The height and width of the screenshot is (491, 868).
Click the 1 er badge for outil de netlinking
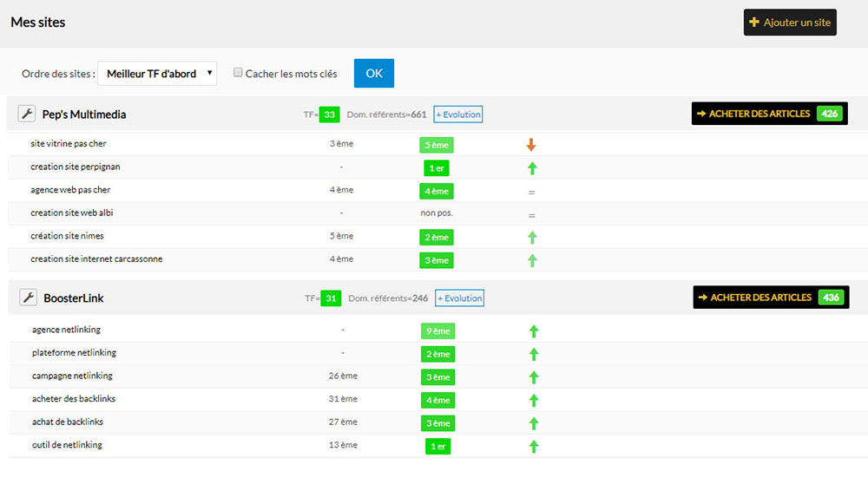click(437, 446)
